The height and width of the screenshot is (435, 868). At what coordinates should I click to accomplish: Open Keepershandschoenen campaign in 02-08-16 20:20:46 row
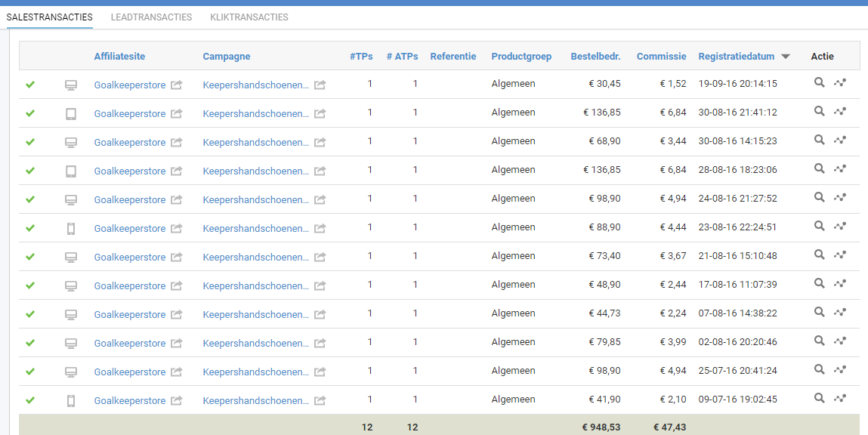(x=256, y=344)
